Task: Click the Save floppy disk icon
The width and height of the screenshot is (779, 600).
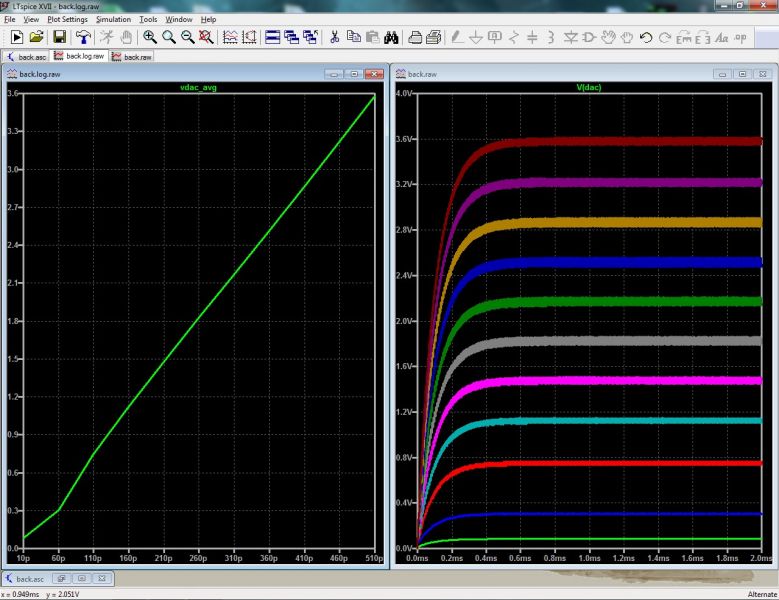Action: 59,38
